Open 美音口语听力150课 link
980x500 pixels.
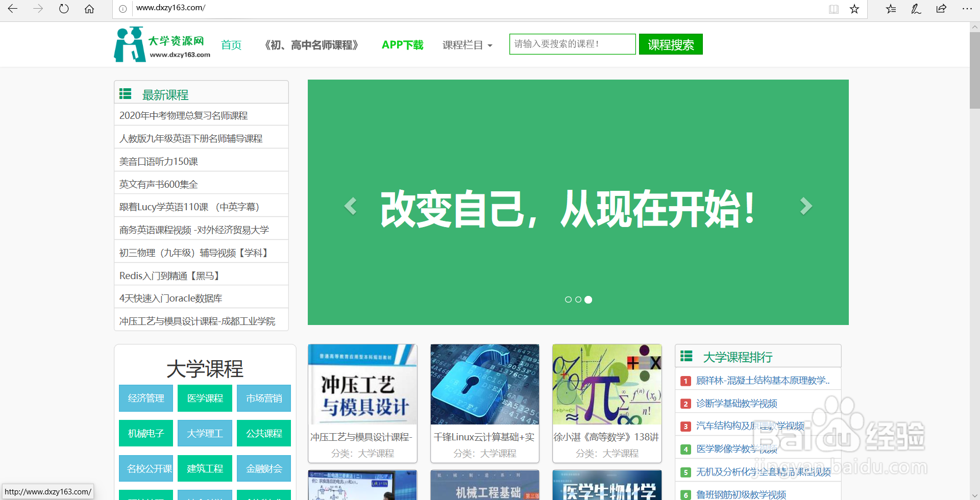159,162
